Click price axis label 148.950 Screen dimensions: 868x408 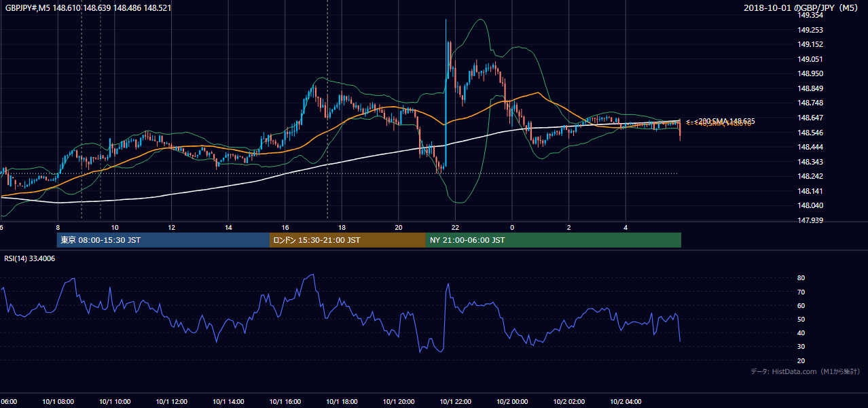(x=810, y=74)
